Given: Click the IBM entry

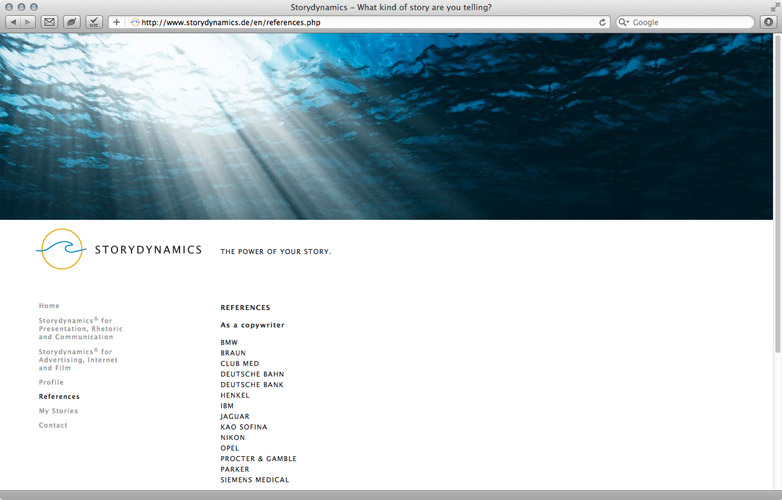Looking at the screenshot, I should 227,406.
